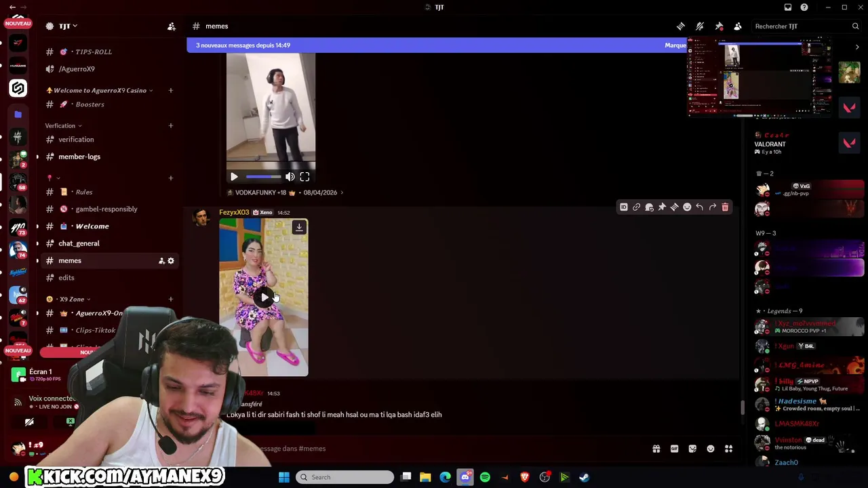Open the apps launcher in message bar
This screenshot has width=868, height=488.
728,449
